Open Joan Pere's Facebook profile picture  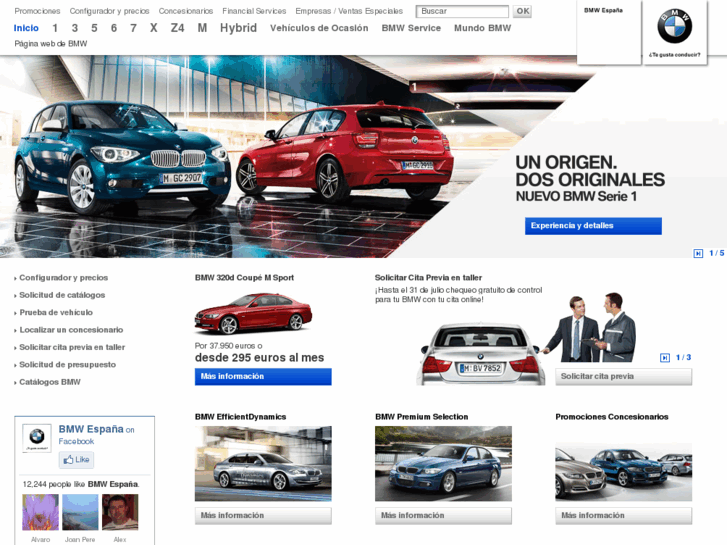80,512
